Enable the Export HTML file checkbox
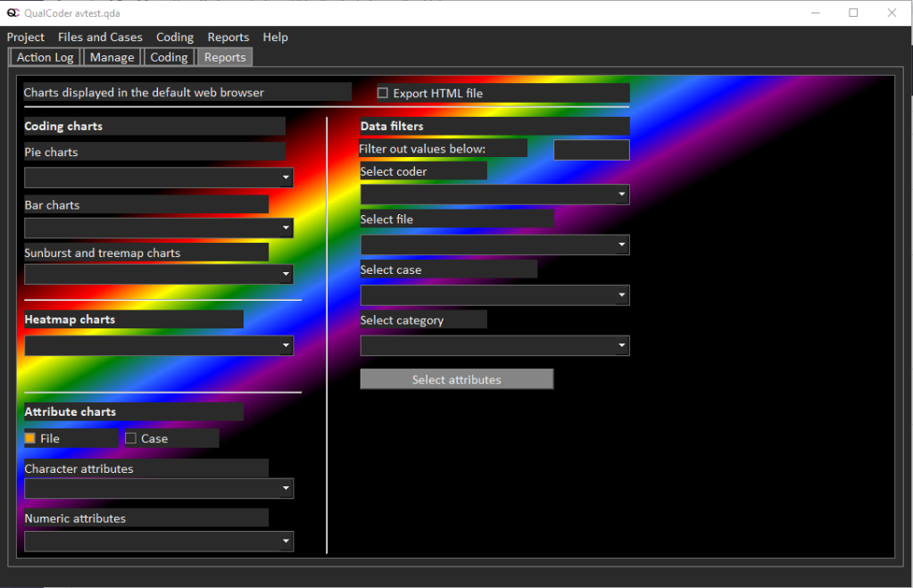Viewport: 913px width, 588px height. 383,94
